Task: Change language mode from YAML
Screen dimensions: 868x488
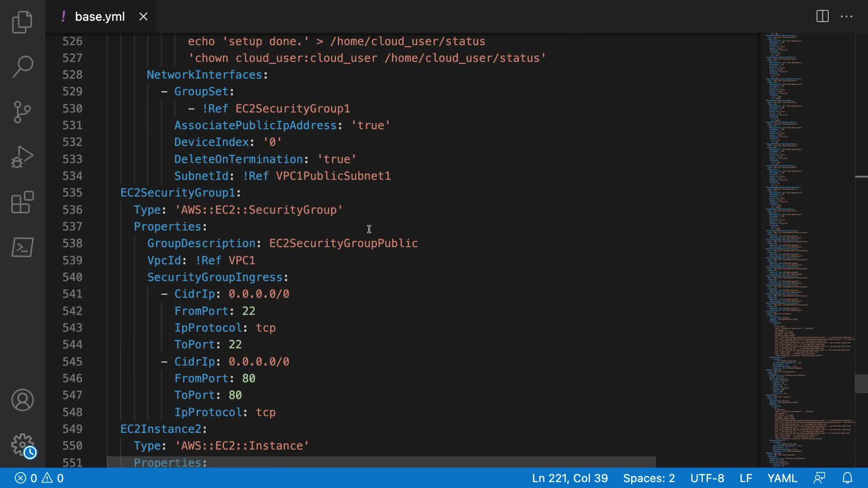Action: (x=782, y=478)
